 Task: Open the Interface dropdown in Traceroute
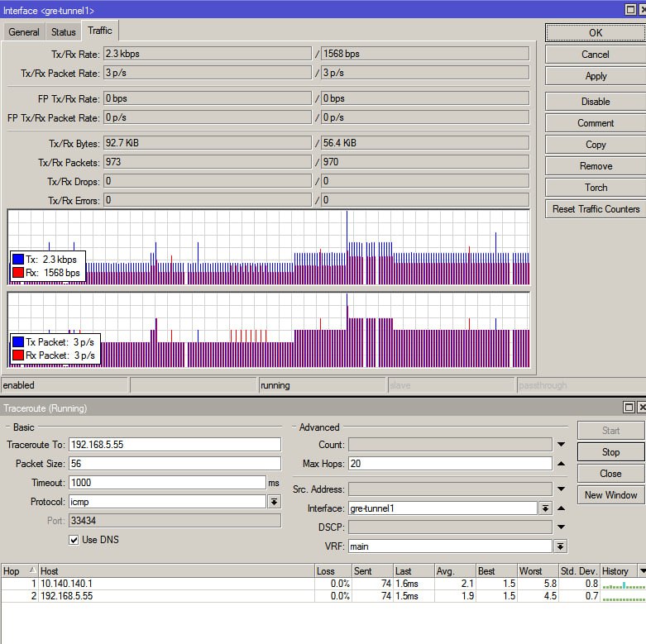click(x=545, y=508)
